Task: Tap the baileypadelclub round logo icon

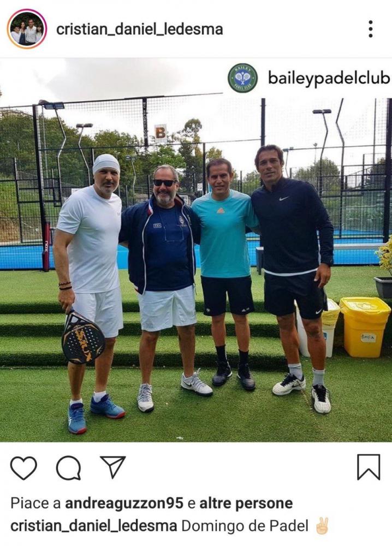Action: [242, 78]
